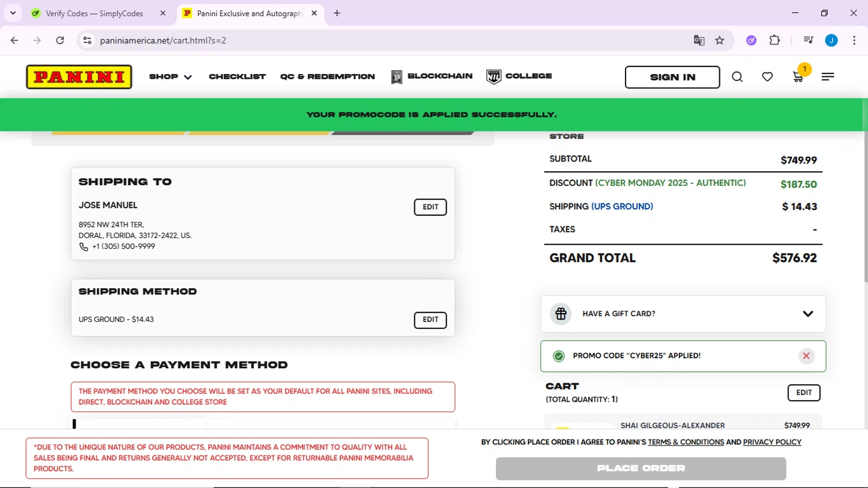Viewport: 868px width, 488px height.
Task: Click the translate page icon
Action: 699,41
